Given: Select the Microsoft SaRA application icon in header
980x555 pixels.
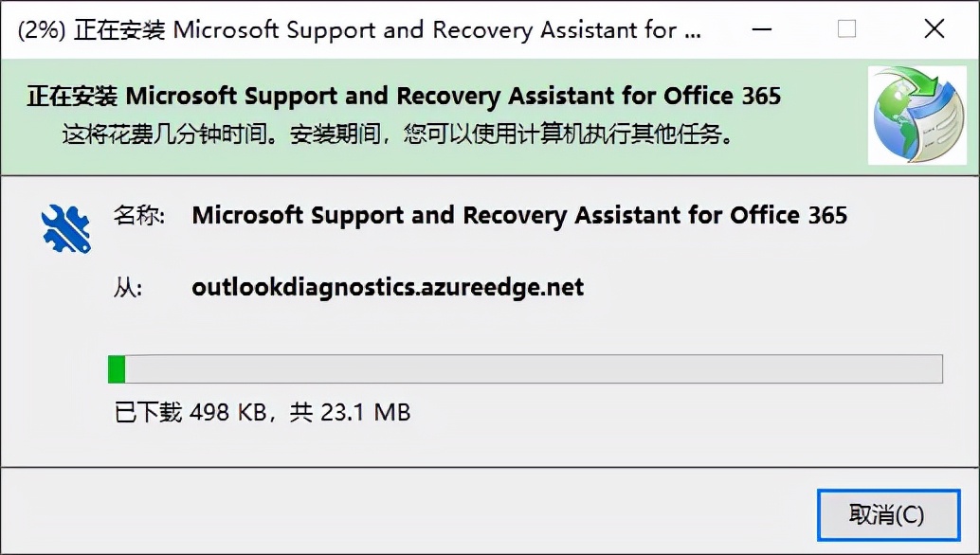Looking at the screenshot, I should tap(916, 115).
